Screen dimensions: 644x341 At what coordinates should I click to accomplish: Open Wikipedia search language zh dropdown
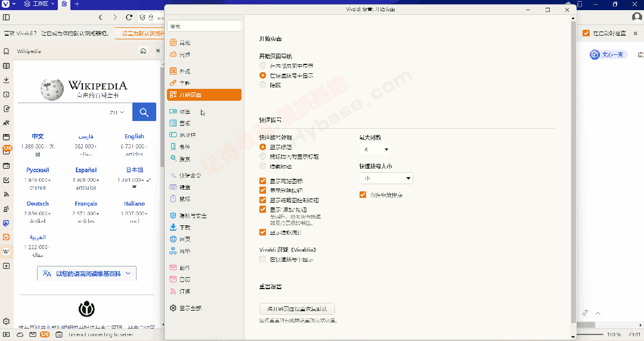(x=117, y=112)
